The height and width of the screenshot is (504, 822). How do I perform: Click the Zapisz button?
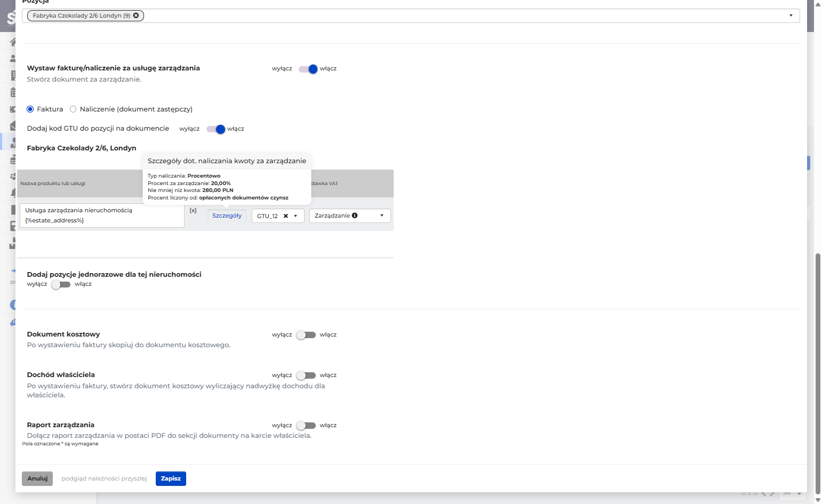[x=171, y=478]
